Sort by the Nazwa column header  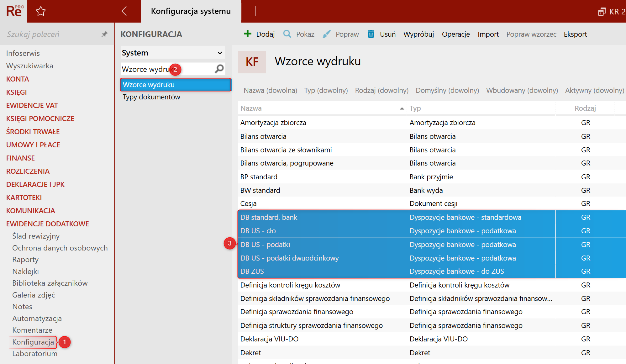251,108
